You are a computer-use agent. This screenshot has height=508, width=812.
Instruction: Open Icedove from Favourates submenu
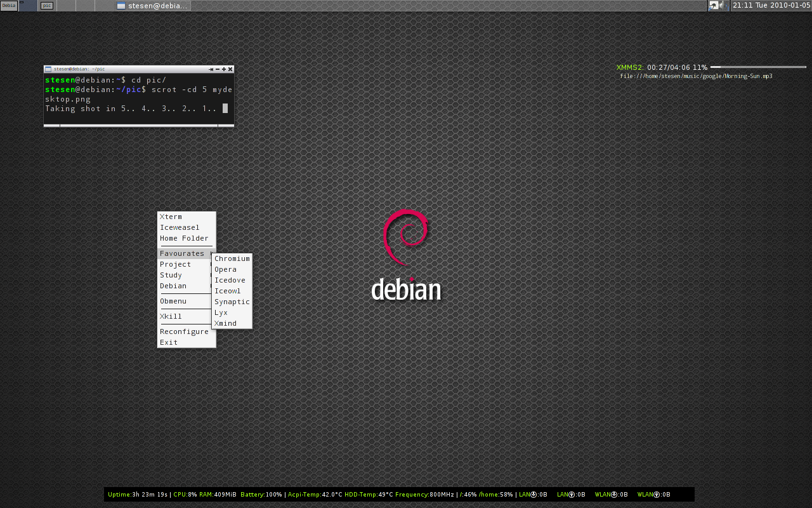[232, 280]
